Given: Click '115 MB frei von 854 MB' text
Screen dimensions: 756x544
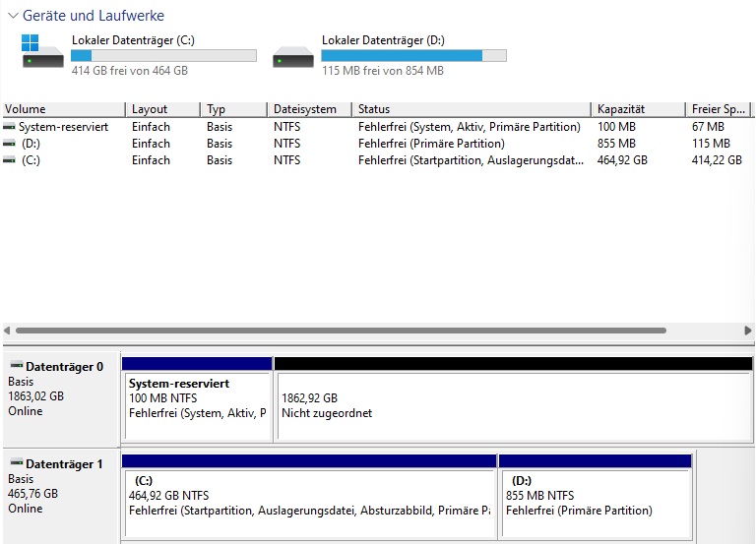Looking at the screenshot, I should click(x=383, y=71).
